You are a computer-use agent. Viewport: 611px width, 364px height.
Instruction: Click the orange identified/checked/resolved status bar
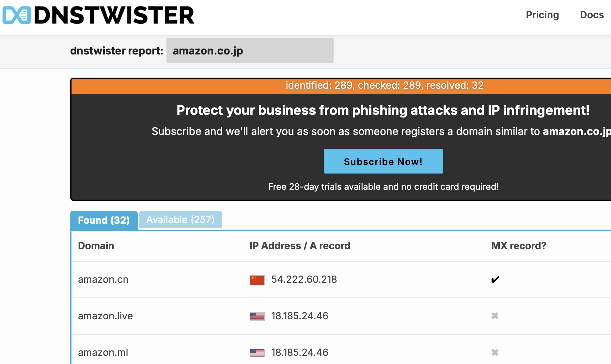coord(384,85)
